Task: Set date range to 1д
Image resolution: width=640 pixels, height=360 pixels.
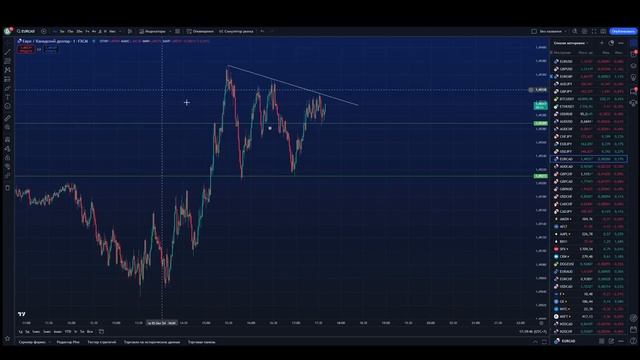Action: pyautogui.click(x=20, y=332)
